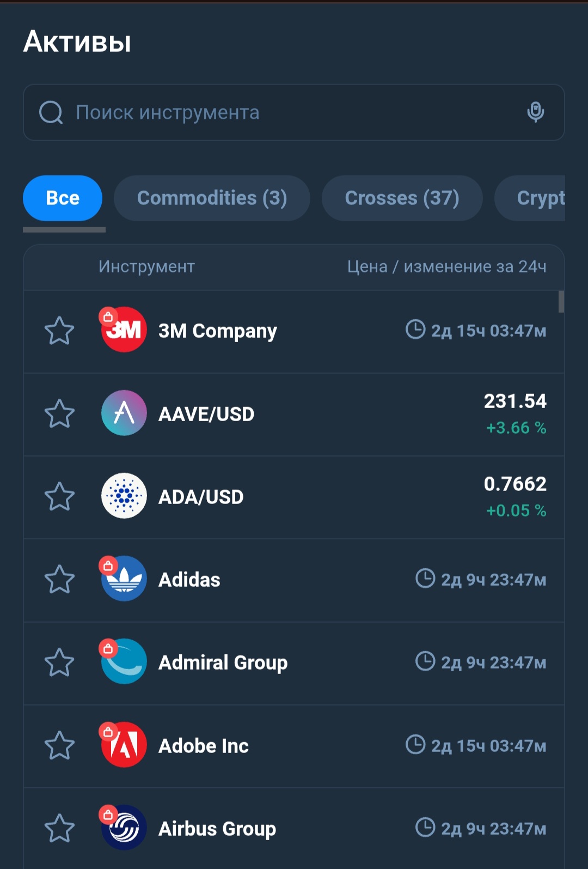Select the ADA/USD Cardano icon
The height and width of the screenshot is (869, 588).
(124, 496)
